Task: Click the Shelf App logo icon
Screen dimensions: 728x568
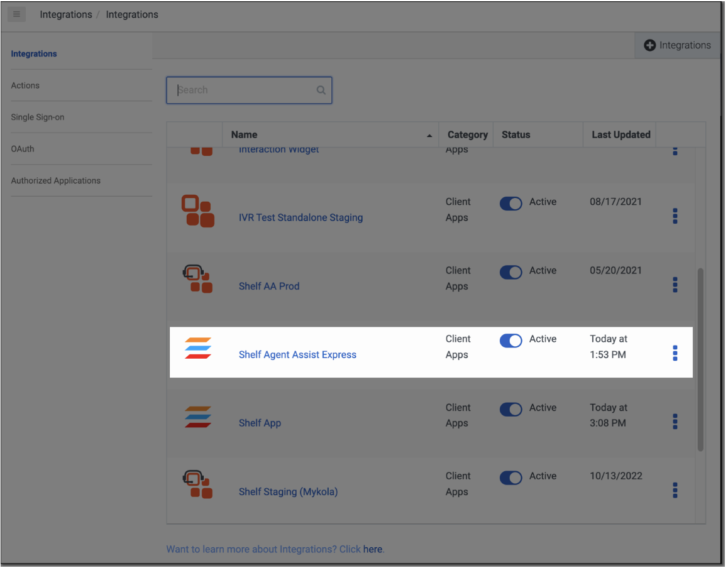Action: tap(198, 417)
